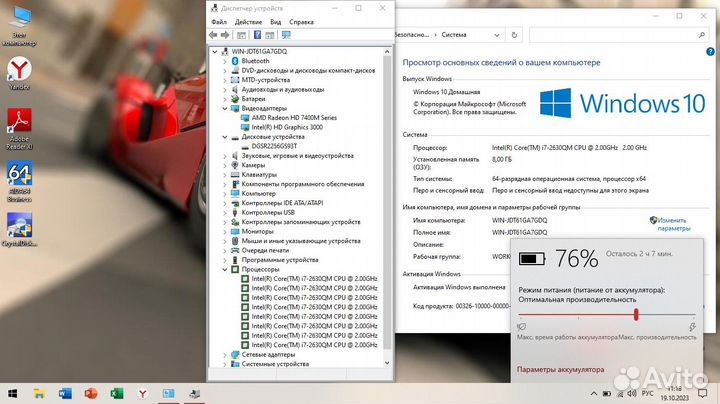The image size is (720, 404).
Task: Open the This Computer desktop icon
Action: pyautogui.click(x=19, y=28)
